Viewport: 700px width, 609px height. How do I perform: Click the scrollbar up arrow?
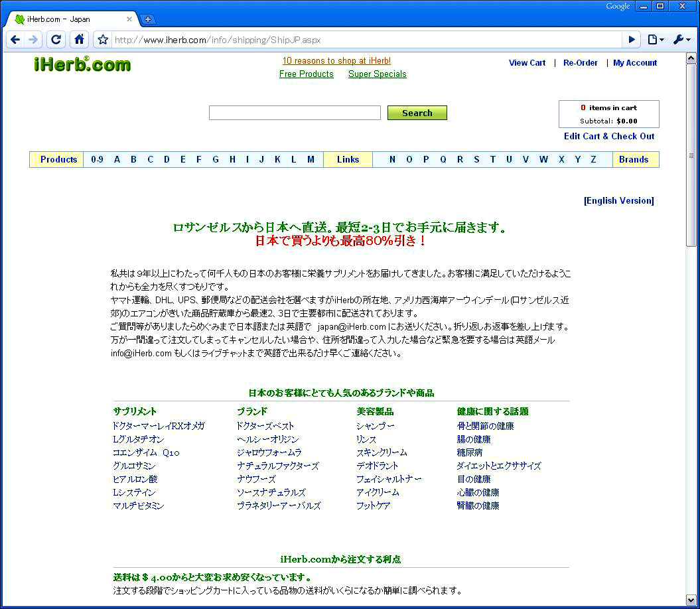691,58
